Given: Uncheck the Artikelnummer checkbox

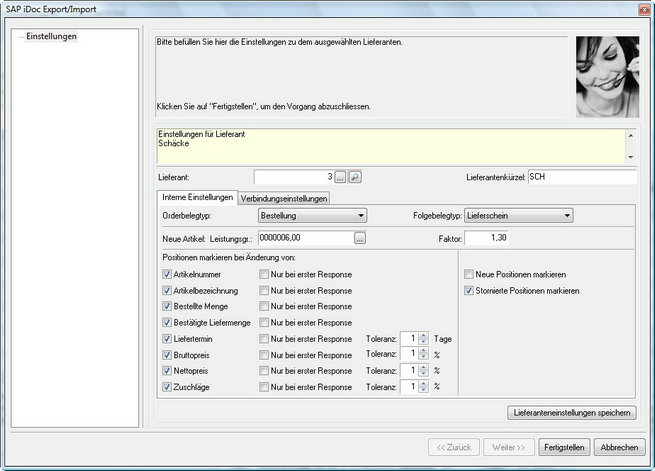Looking at the screenshot, I should click(x=166, y=274).
